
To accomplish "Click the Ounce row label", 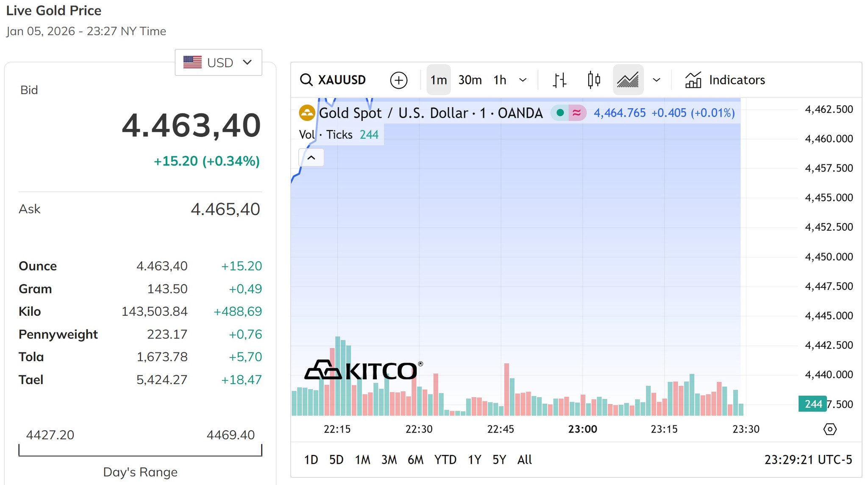I will point(38,266).
